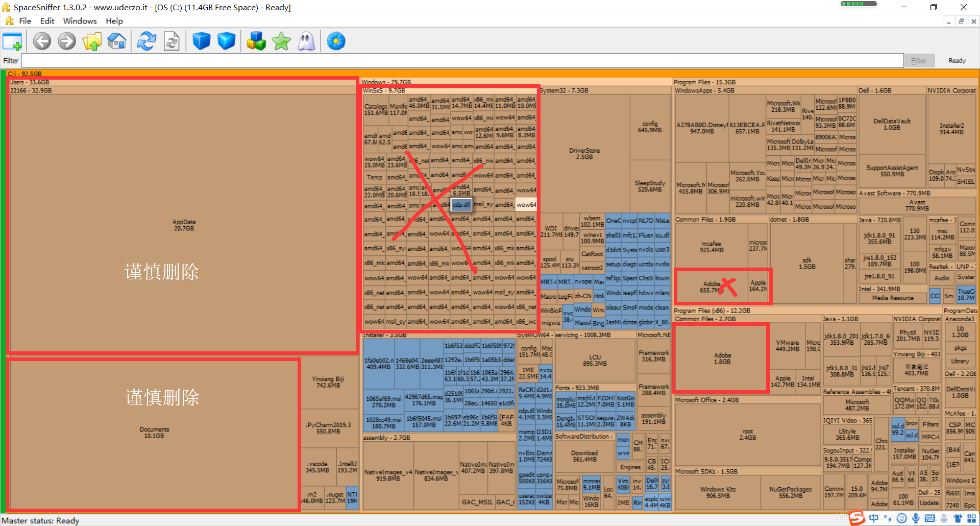Toggle the ghost icon for free space
The height and width of the screenshot is (526, 980).
point(306,41)
